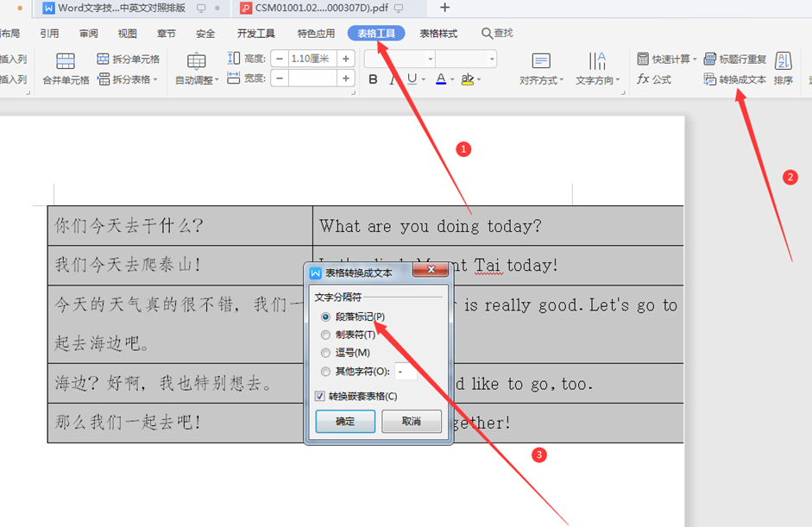Open the font name dropdown
This screenshot has width=812, height=527.
tap(430, 59)
